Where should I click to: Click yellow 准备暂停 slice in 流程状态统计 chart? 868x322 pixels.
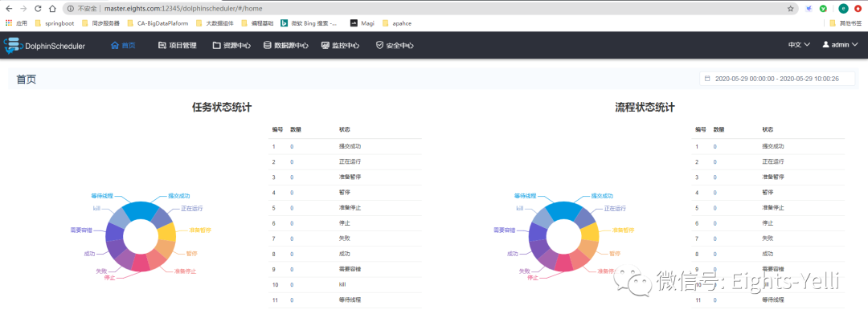[x=590, y=232]
